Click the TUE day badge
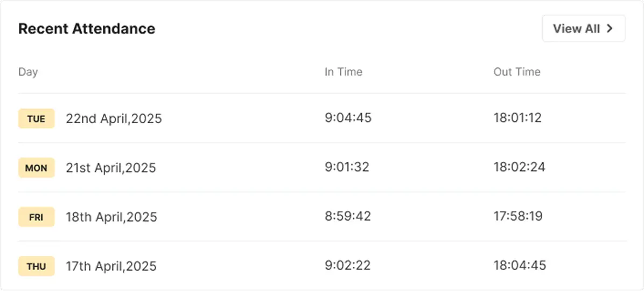644x291 pixels. pyautogui.click(x=36, y=118)
